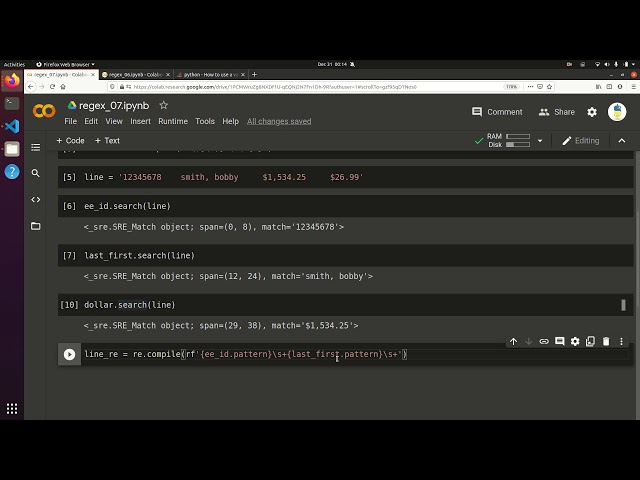Screen dimensions: 640x480
Task: Select the cell defining line variable
Action: click(x=345, y=177)
